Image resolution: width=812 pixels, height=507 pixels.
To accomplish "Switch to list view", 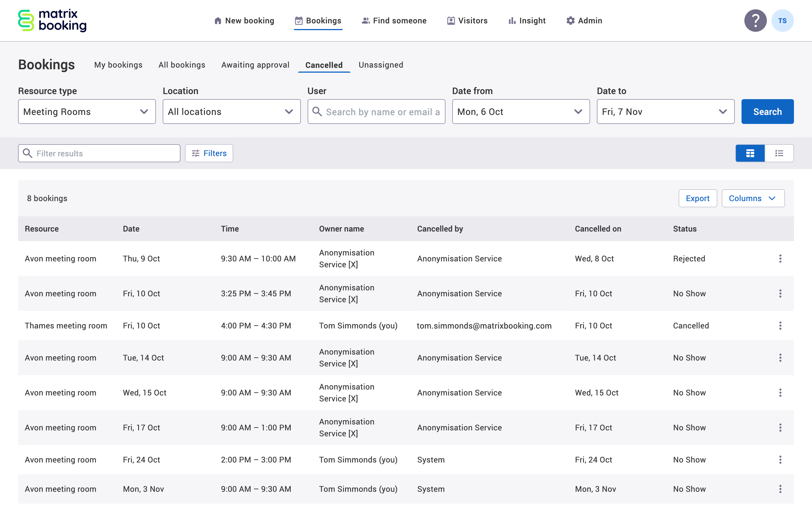I will pos(779,153).
